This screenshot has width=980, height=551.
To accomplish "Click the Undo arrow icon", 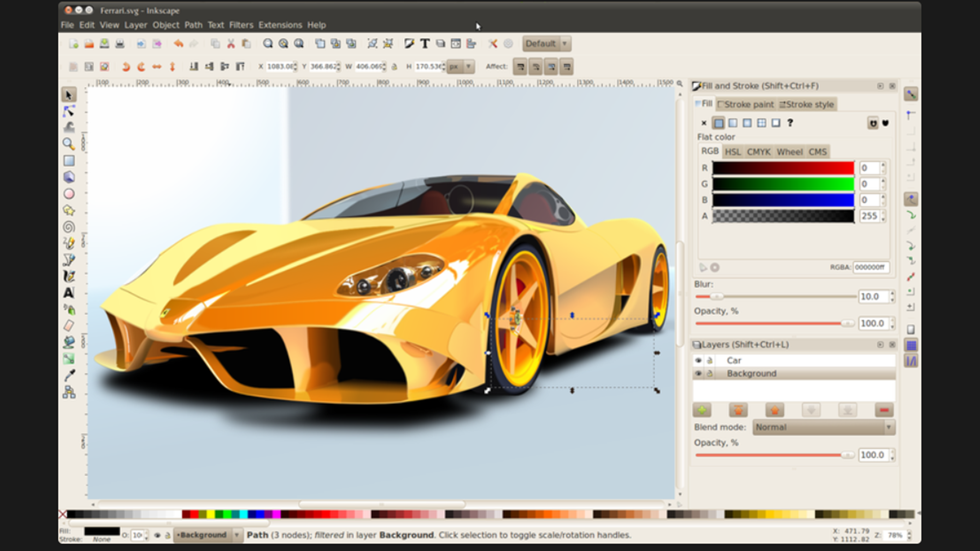I will point(178,44).
